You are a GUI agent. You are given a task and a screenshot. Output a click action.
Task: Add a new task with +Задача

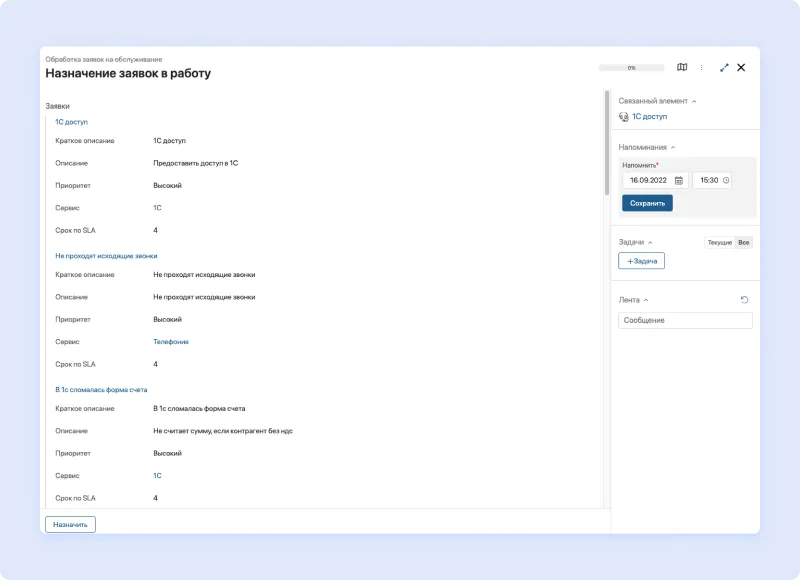(641, 261)
